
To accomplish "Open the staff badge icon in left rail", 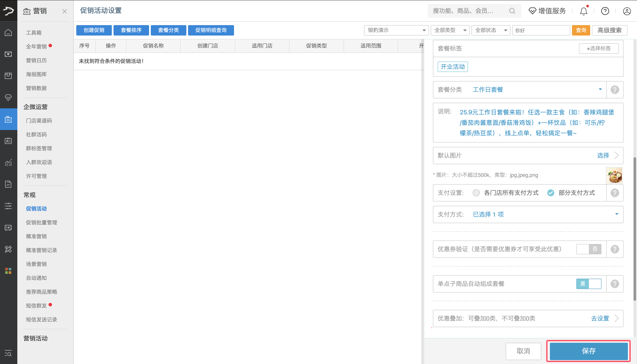I will [8, 141].
